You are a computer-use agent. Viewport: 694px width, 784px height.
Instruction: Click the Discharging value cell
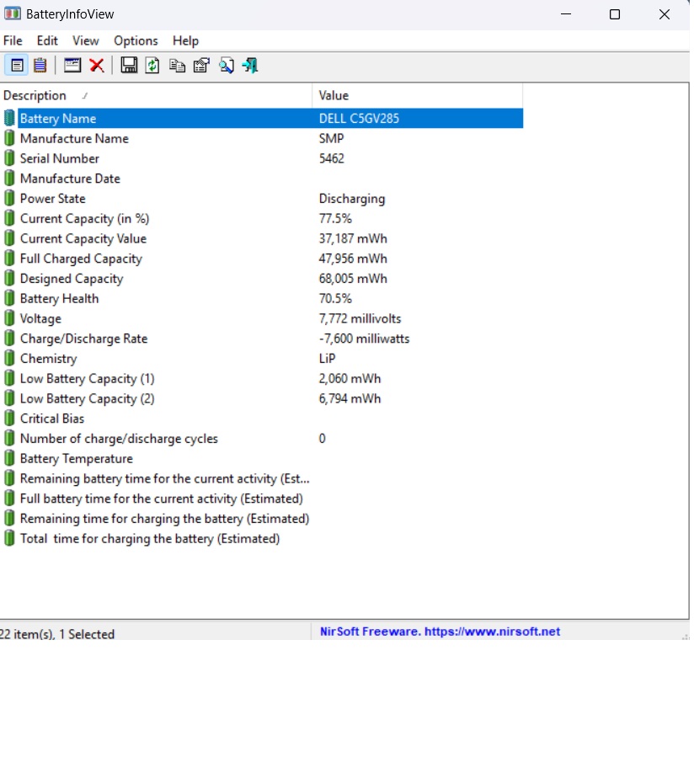(x=352, y=199)
